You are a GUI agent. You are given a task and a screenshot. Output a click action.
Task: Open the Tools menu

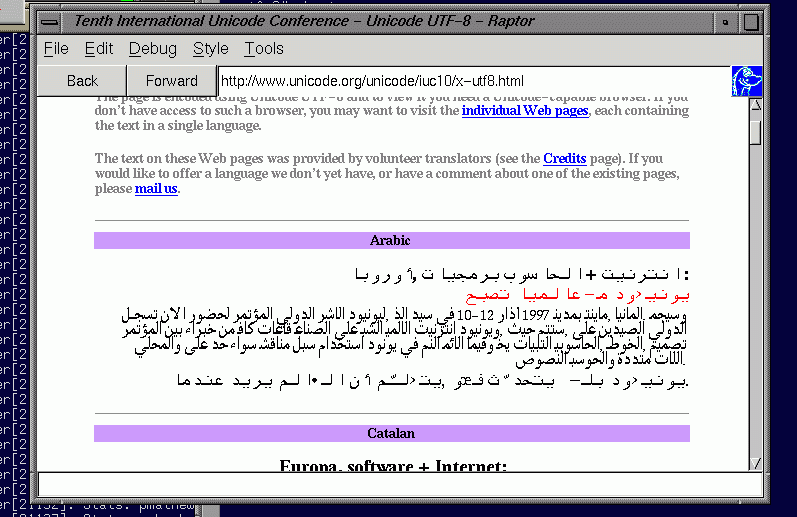click(264, 49)
